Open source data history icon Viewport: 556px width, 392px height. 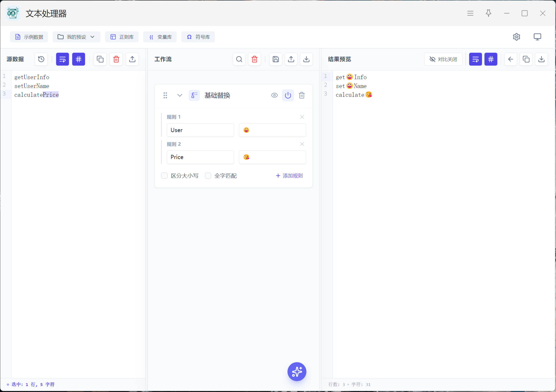pos(41,59)
